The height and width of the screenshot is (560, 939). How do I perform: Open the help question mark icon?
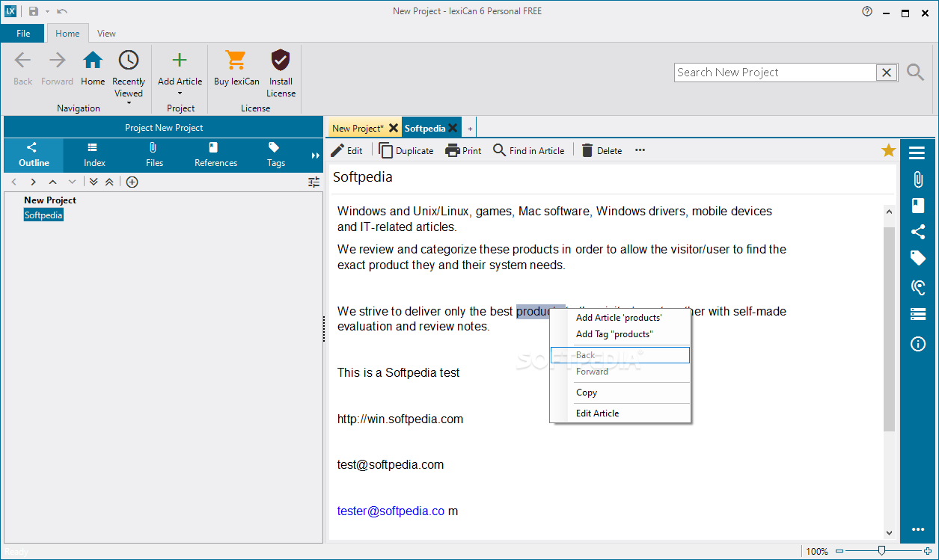[x=867, y=11]
